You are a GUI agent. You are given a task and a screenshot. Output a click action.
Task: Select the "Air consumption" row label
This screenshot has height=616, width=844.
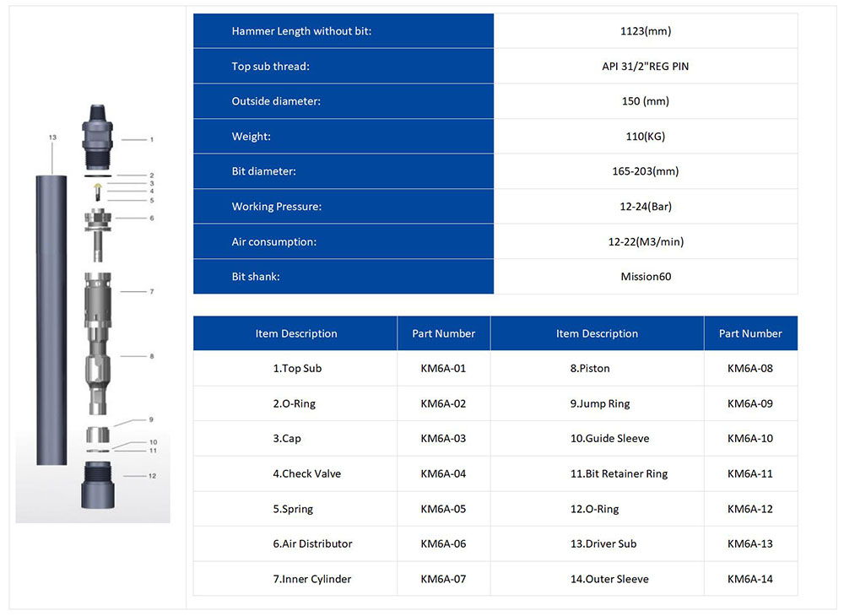click(x=275, y=242)
